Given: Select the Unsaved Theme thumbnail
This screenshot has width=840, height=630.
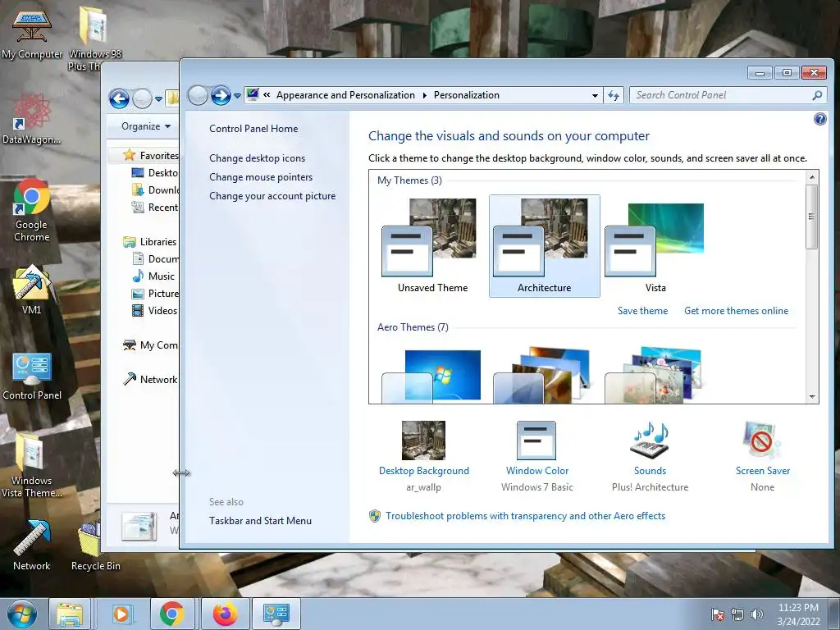Looking at the screenshot, I should (x=433, y=246).
